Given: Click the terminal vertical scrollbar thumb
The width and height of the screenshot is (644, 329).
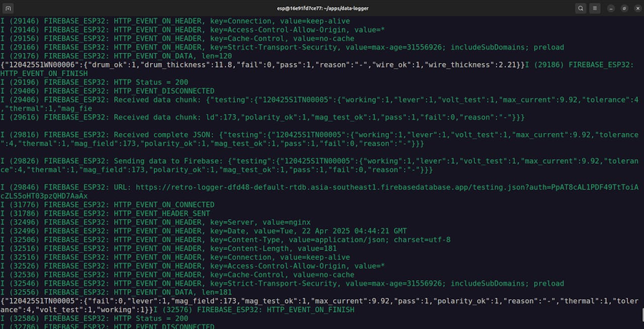Looking at the screenshot, I should [x=641, y=314].
